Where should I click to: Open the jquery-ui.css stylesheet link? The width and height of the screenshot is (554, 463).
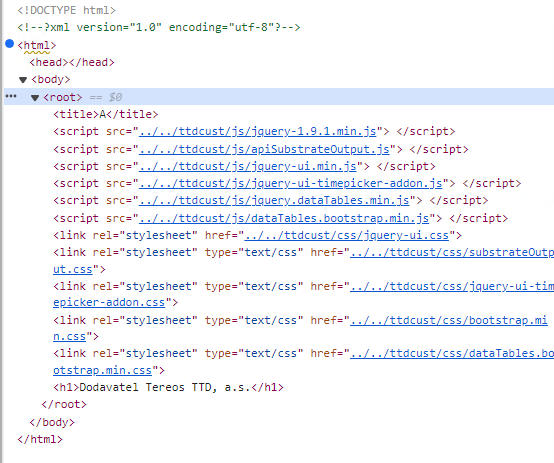pyautogui.click(x=347, y=235)
